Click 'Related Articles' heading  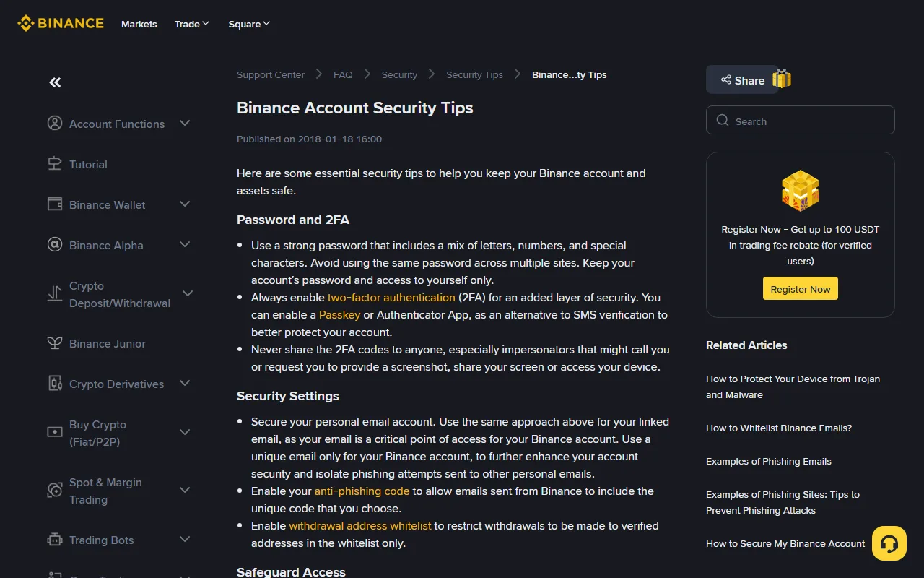(x=746, y=345)
